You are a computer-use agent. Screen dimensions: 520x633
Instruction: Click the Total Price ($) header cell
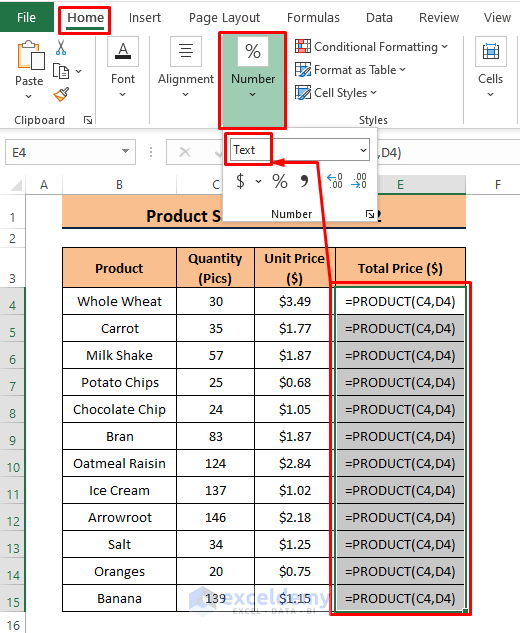(x=400, y=268)
